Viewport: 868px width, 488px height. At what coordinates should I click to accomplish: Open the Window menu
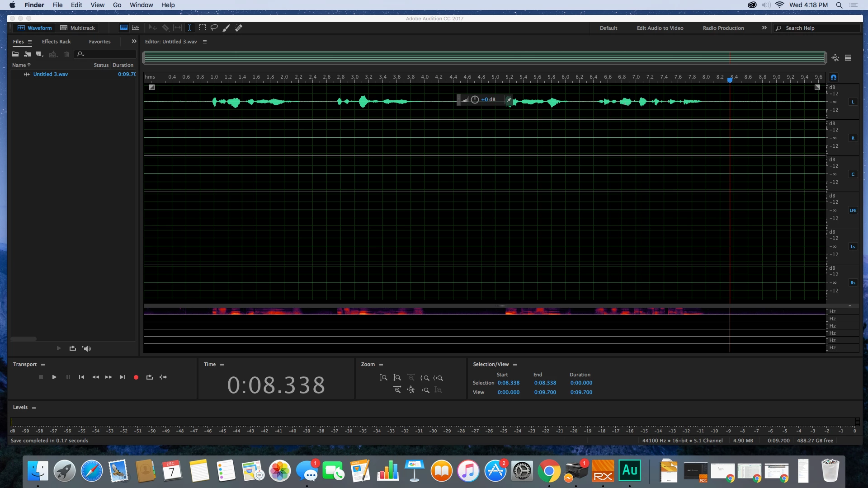[x=141, y=5]
